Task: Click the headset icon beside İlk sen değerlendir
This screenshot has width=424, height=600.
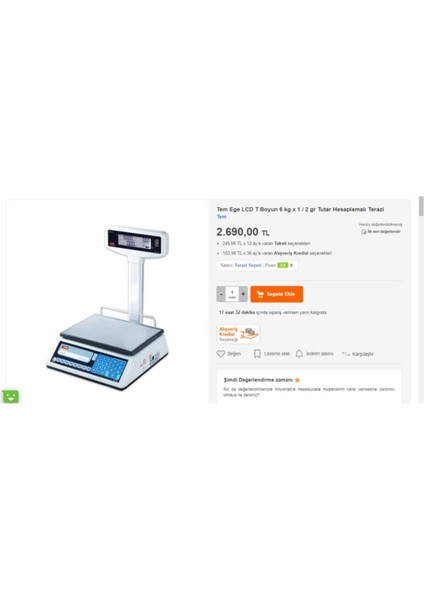Action: click(x=364, y=232)
